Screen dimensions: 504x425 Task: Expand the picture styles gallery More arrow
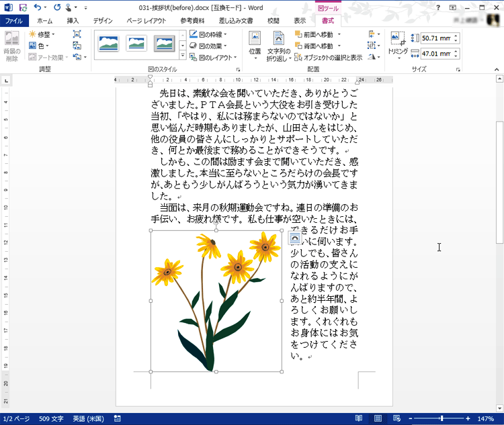(183, 56)
